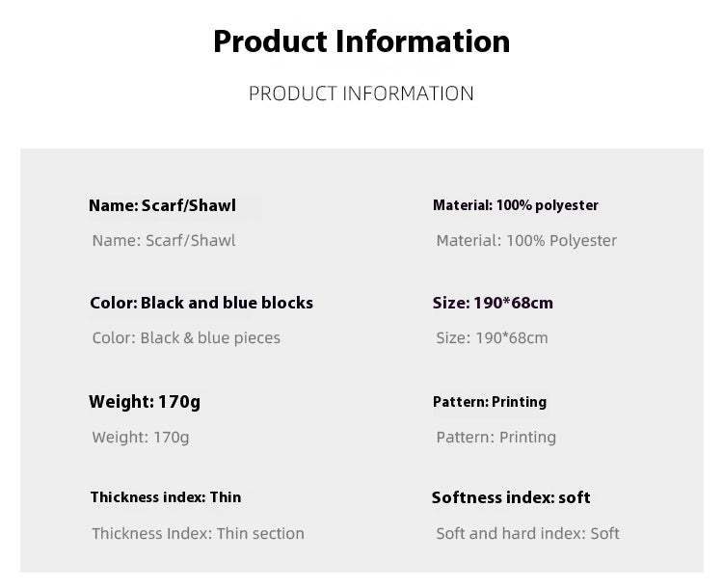The image size is (723, 588).
Task: Click the '100%' in the gray material line
Action: point(525,241)
